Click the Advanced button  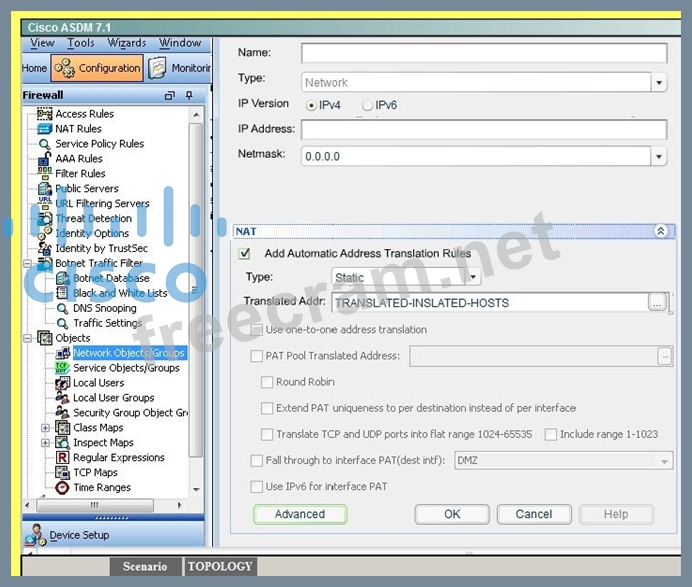(x=300, y=514)
